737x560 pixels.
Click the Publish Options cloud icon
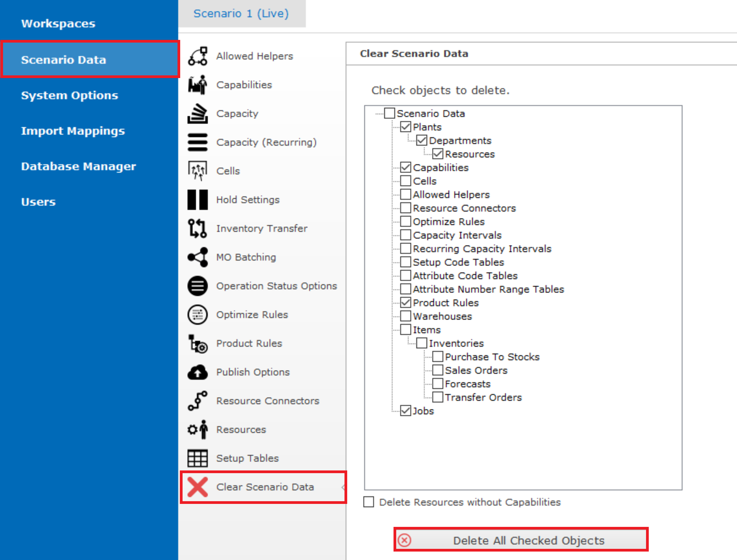tap(198, 372)
